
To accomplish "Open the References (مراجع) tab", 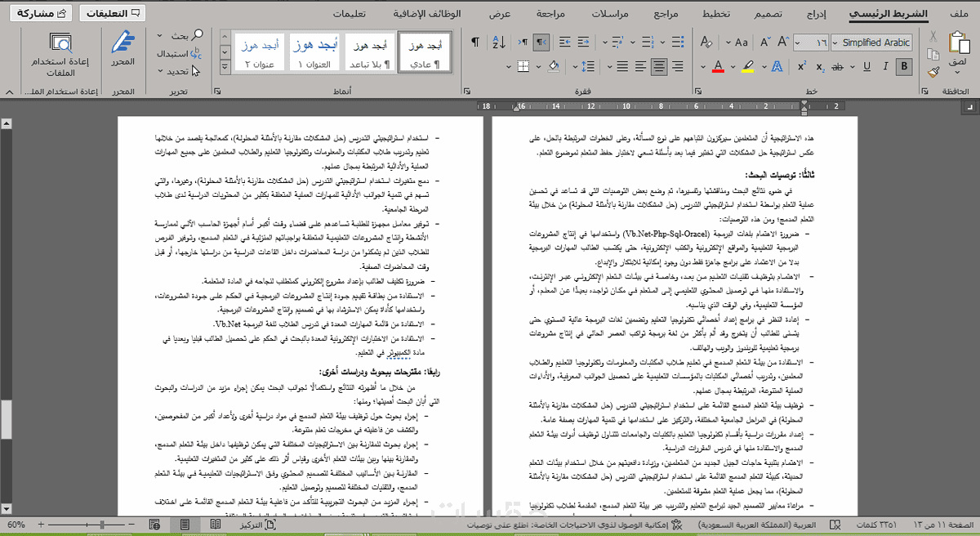I will (x=666, y=14).
